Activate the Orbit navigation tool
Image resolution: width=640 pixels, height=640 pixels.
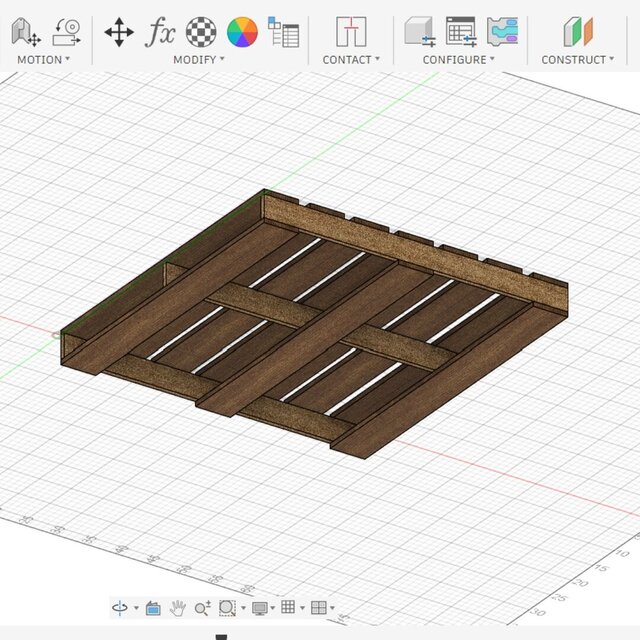click(120, 608)
